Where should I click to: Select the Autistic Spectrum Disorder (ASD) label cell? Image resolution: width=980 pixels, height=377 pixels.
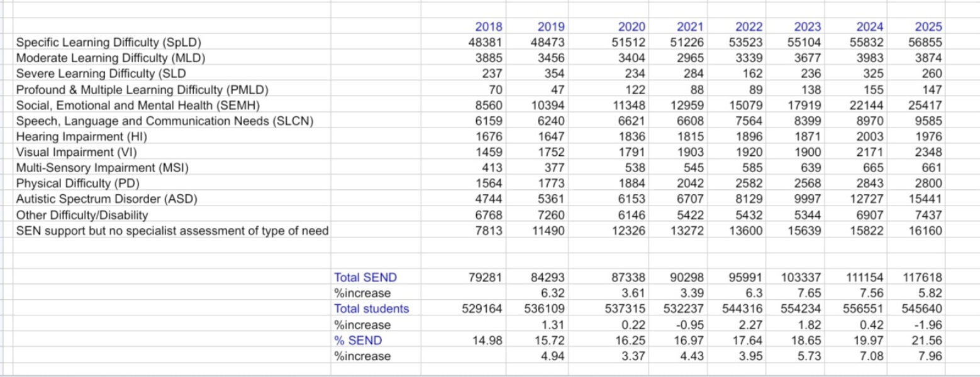pos(107,200)
